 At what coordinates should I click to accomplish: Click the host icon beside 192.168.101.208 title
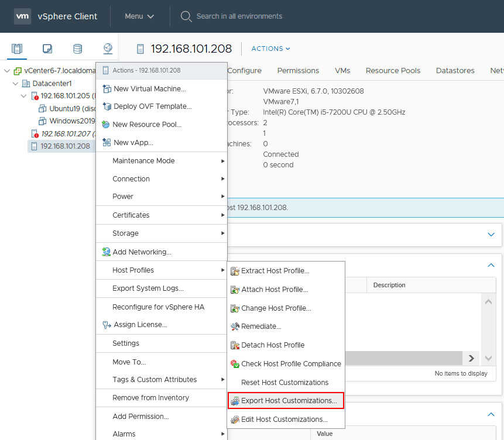140,49
